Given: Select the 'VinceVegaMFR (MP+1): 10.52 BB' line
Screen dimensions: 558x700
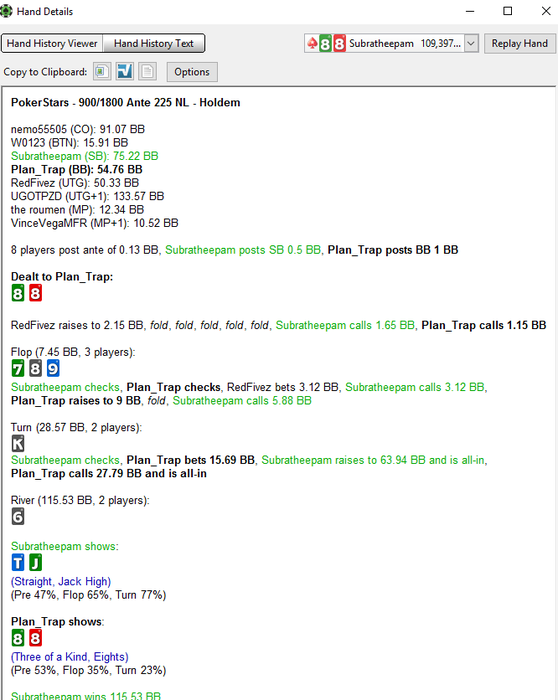Looking at the screenshot, I should 94,223.
